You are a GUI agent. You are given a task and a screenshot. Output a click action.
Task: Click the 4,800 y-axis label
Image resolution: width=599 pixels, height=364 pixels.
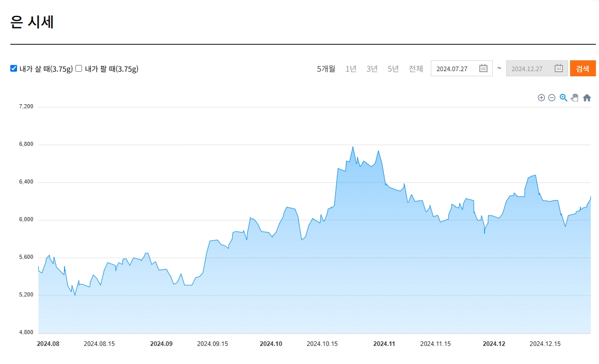(26, 333)
